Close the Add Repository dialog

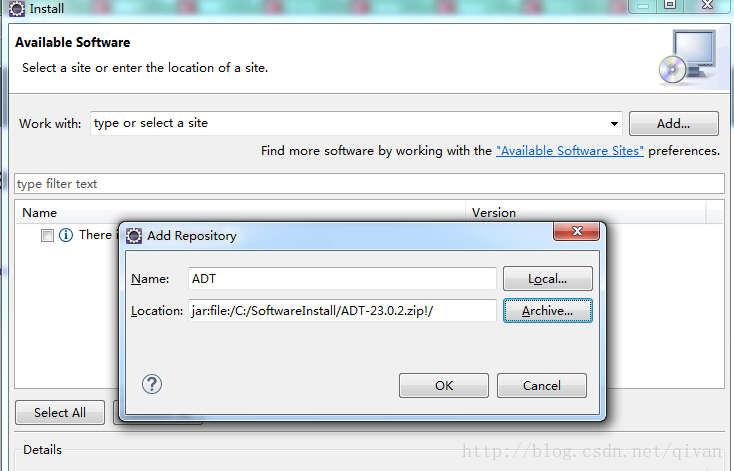pyautogui.click(x=577, y=231)
